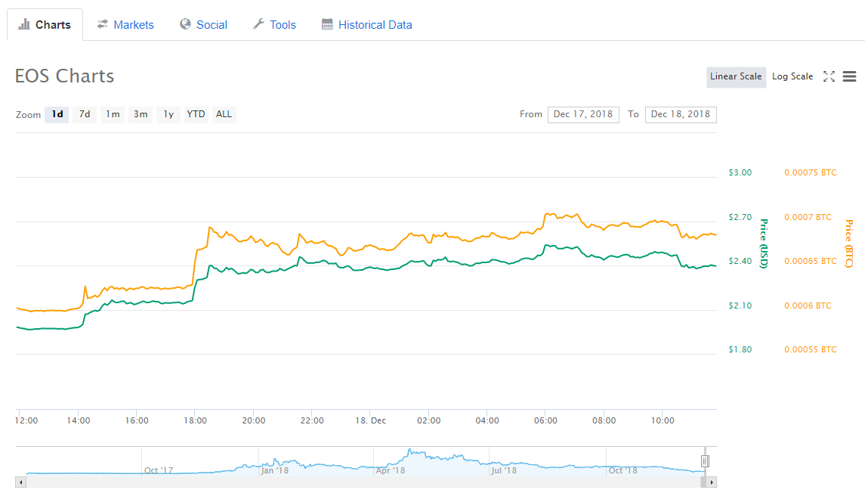Click the bar chart icon in Charts tab

tap(24, 24)
